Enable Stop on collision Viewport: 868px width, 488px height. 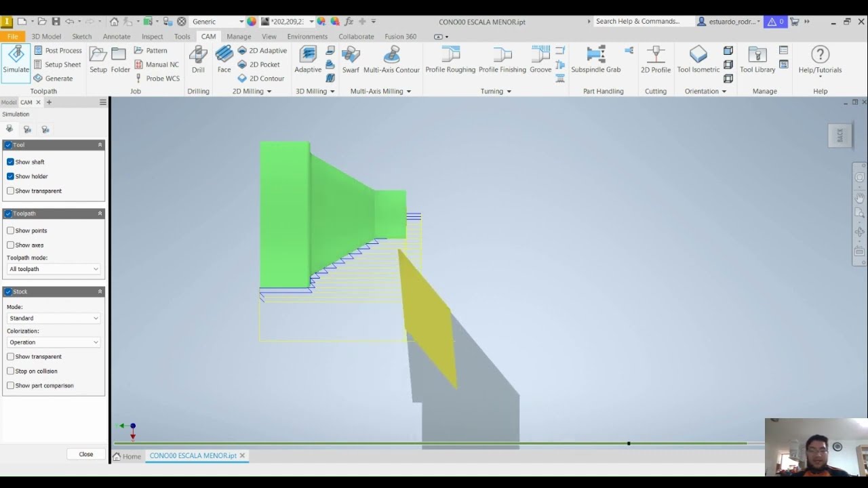(10, 371)
